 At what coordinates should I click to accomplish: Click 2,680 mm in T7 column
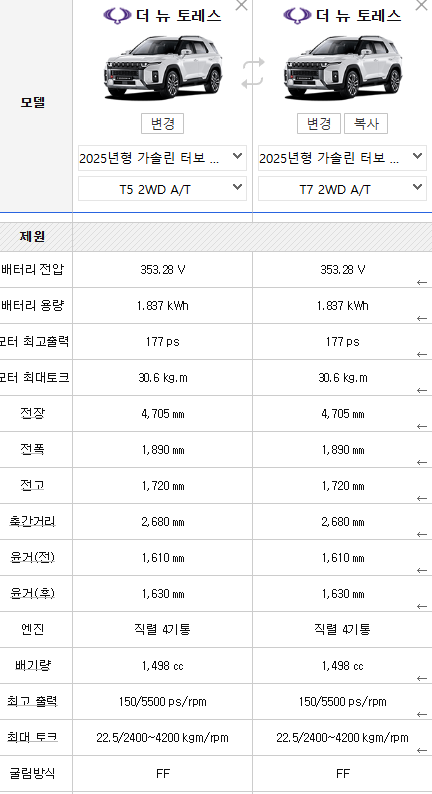click(342, 521)
